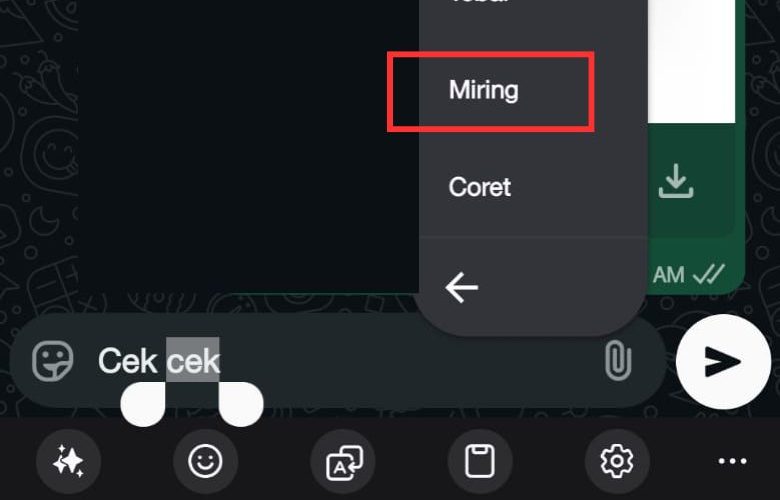This screenshot has height=500, width=780.
Task: Tap the right text selection handle
Action: 241,403
